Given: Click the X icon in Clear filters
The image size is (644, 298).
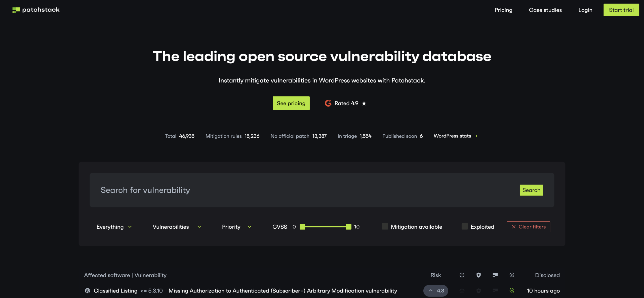Looking at the screenshot, I should pyautogui.click(x=514, y=227).
